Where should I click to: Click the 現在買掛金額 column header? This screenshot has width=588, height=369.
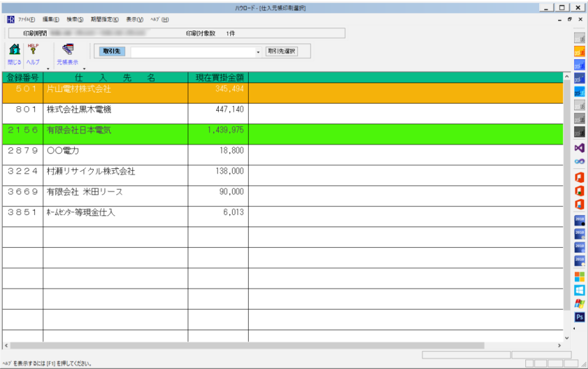point(218,77)
